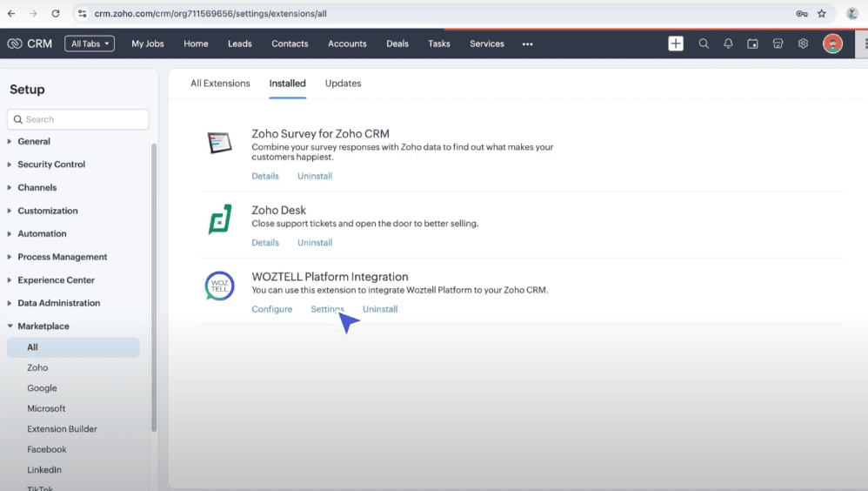The height and width of the screenshot is (491, 868).
Task: Select the Installed tab
Action: tap(287, 83)
